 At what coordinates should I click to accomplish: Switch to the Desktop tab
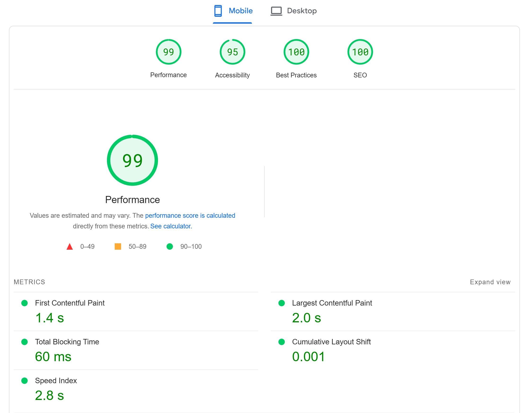click(x=294, y=11)
